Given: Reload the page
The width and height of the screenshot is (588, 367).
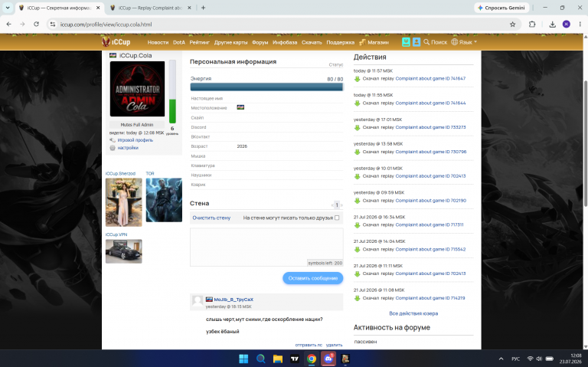Looking at the screenshot, I should [37, 24].
